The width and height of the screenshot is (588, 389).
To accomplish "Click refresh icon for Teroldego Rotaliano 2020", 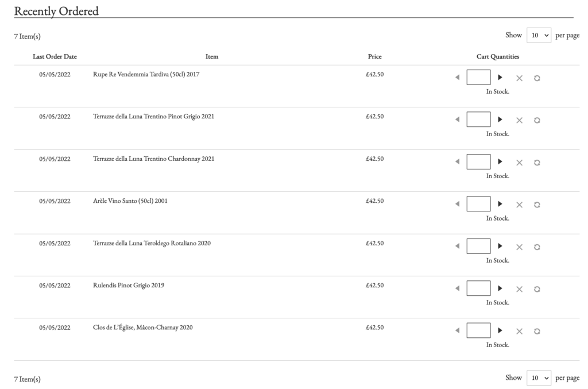I will coord(537,247).
